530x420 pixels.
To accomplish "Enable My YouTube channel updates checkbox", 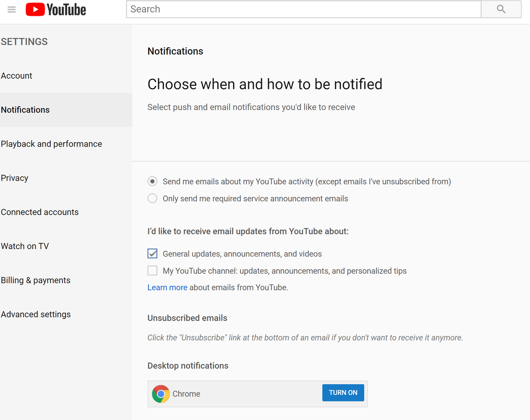I will (x=152, y=270).
